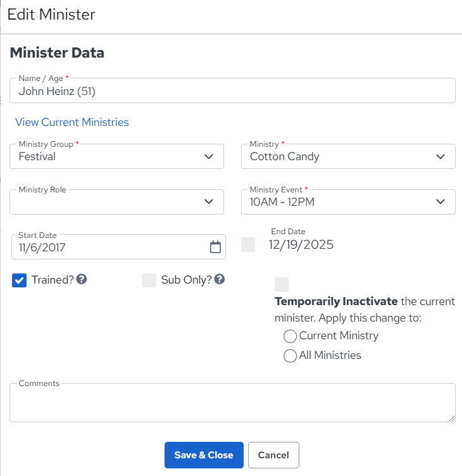
Task: Expand the Ministry Event dropdown 10AM - 12PM
Action: coord(348,202)
